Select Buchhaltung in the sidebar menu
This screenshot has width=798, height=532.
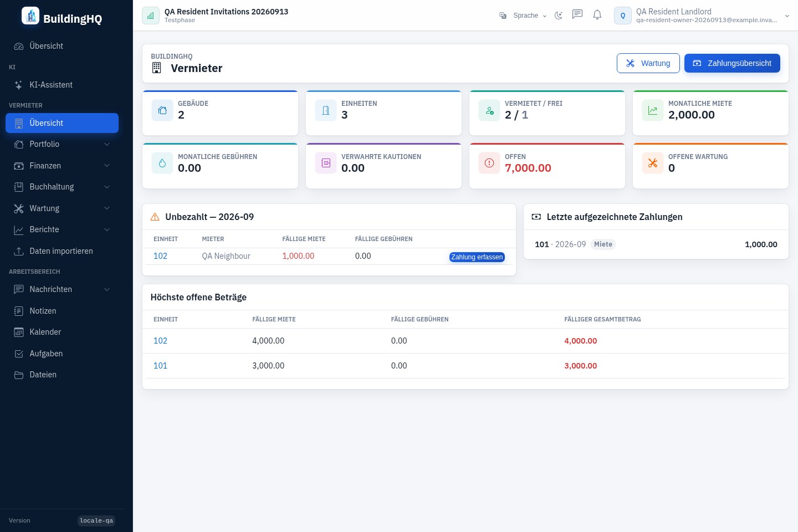(62, 187)
